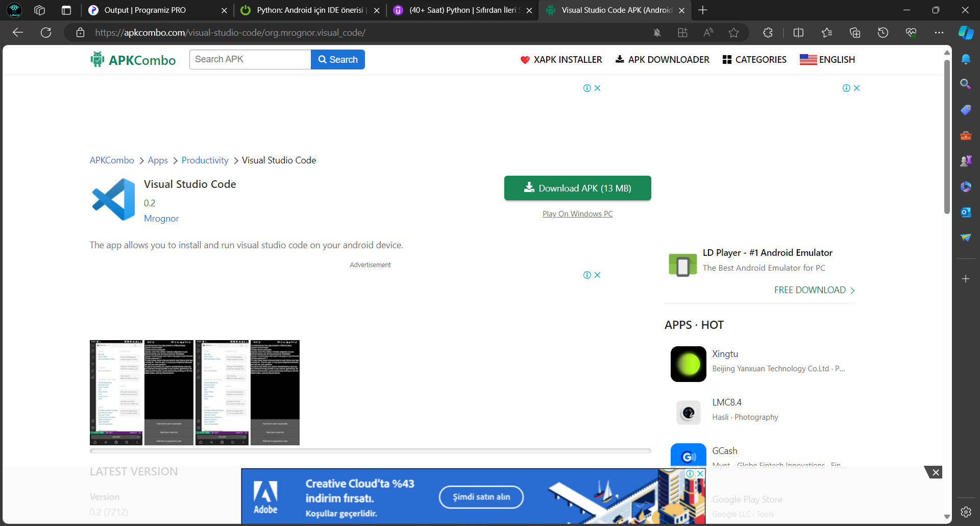Switch to Python: Android için IDE önerisi tab
Screen dimensions: 980x526
coord(310,10)
